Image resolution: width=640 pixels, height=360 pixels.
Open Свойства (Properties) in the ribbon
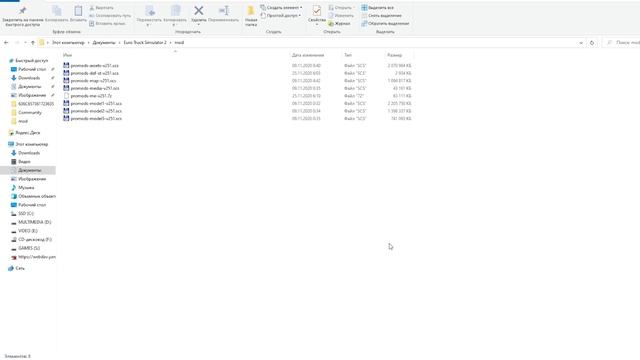317,16
